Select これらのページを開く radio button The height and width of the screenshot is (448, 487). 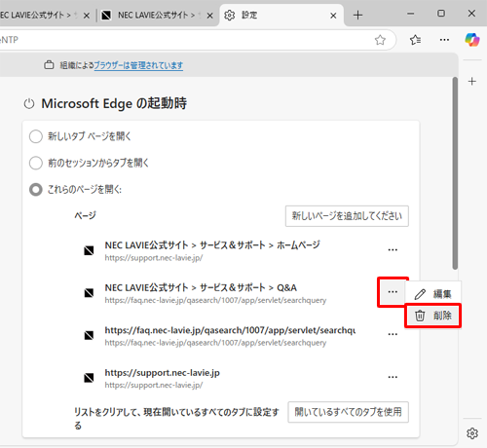(36, 190)
